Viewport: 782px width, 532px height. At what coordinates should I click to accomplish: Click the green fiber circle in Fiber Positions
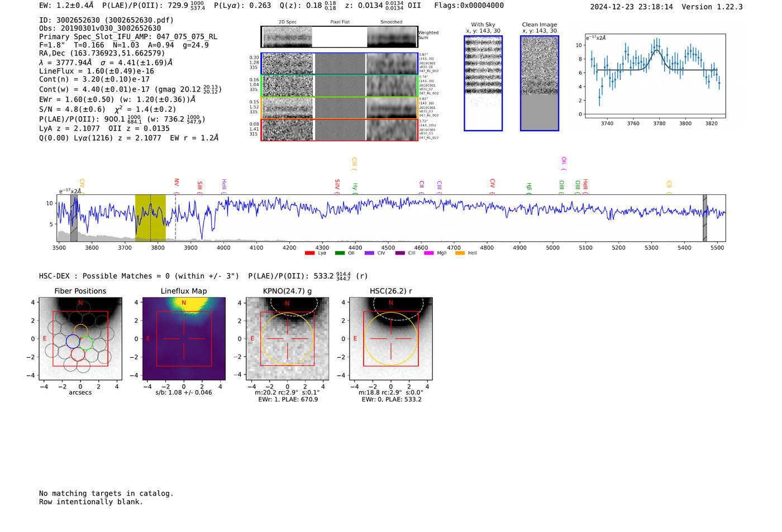click(x=85, y=343)
